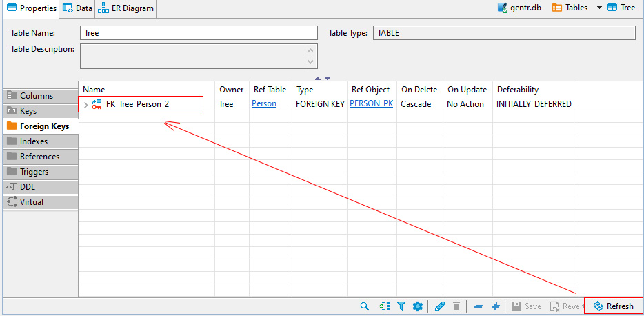Image resolution: width=644 pixels, height=316 pixels.
Task: Switch to the Data tab
Action: click(77, 8)
